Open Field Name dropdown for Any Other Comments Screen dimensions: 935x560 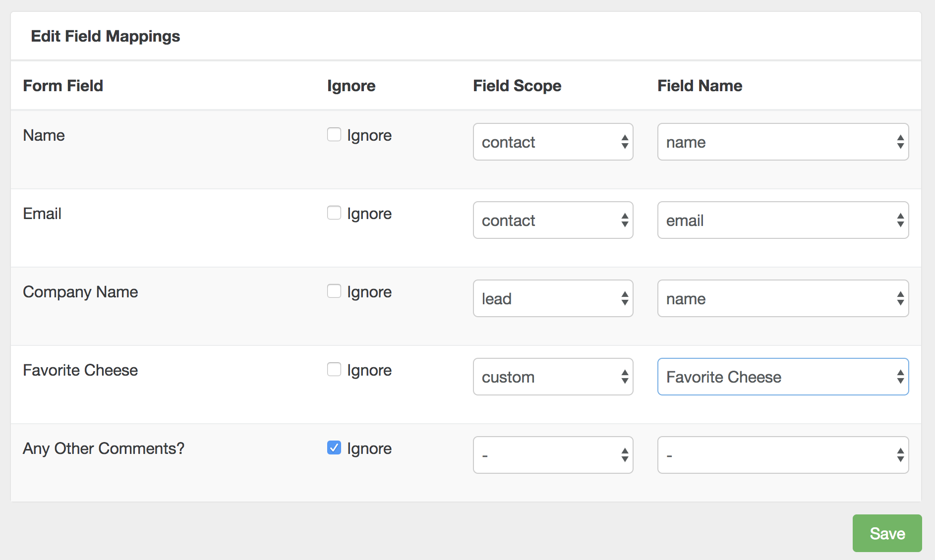coord(783,455)
